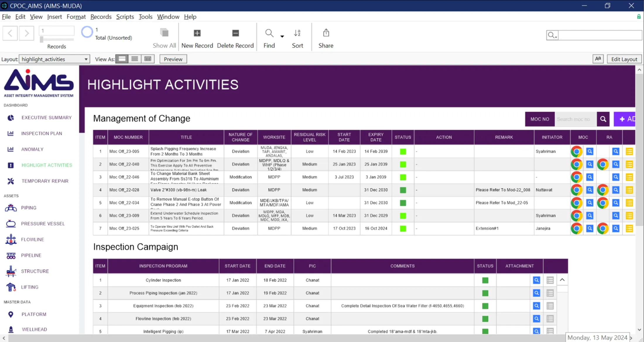Open the Pipeline asset icon

11,255
